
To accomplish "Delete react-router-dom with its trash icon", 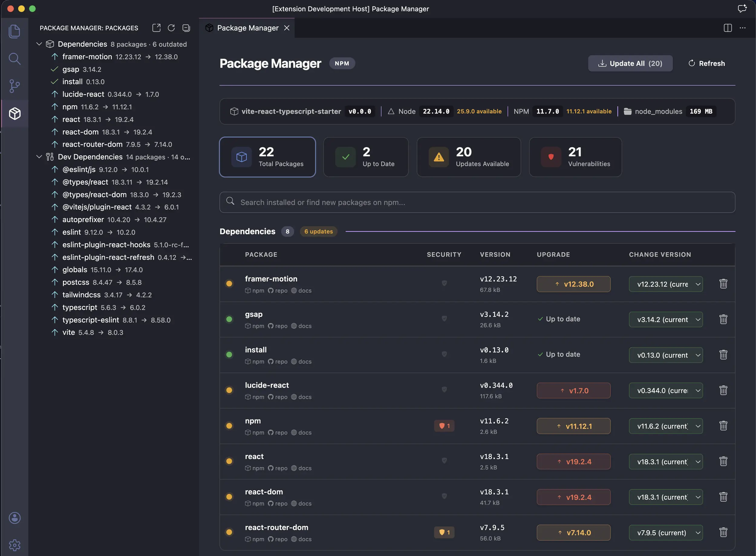I will coord(723,532).
